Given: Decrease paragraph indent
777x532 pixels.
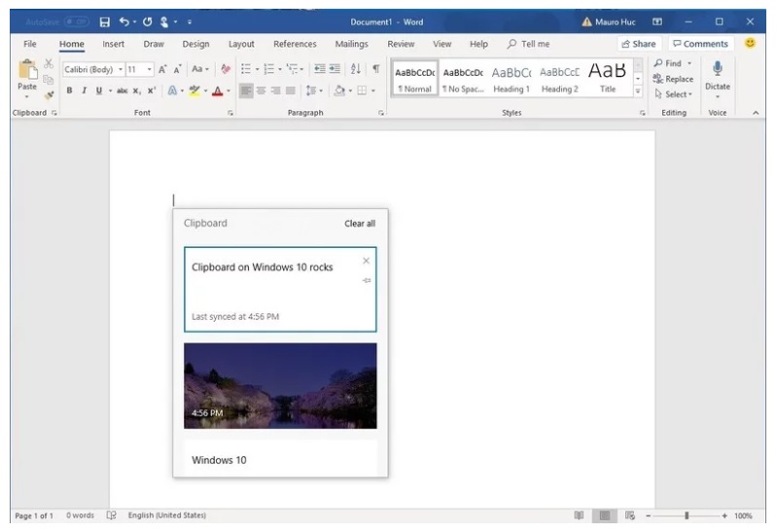Looking at the screenshot, I should [320, 69].
